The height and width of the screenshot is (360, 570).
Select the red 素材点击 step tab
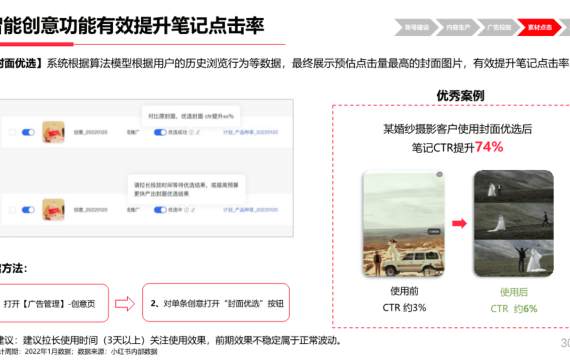539,27
